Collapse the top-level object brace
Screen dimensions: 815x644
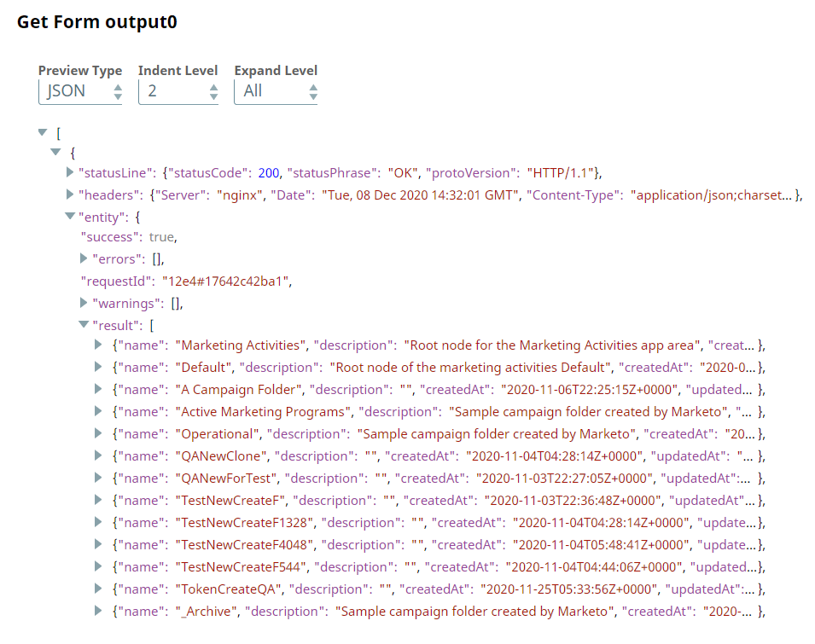(55, 152)
